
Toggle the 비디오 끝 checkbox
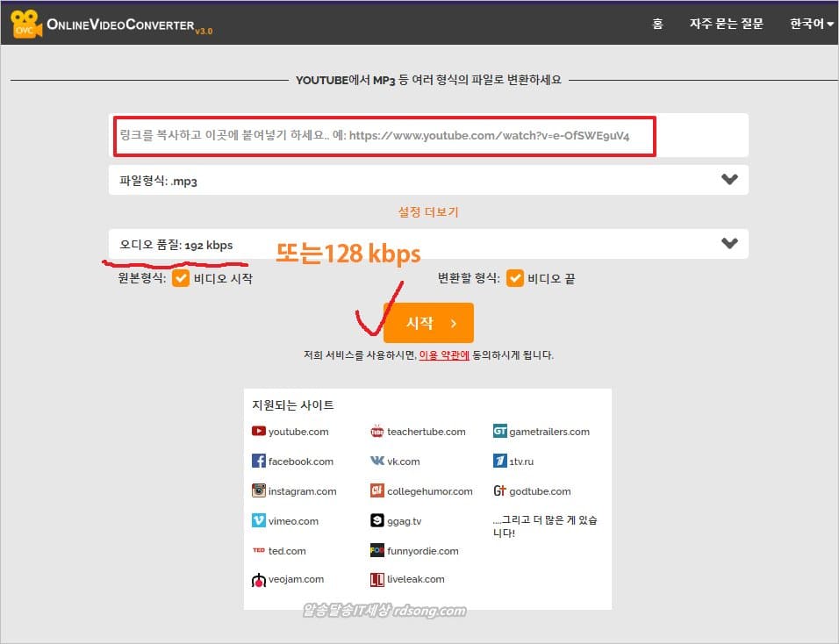tap(513, 279)
